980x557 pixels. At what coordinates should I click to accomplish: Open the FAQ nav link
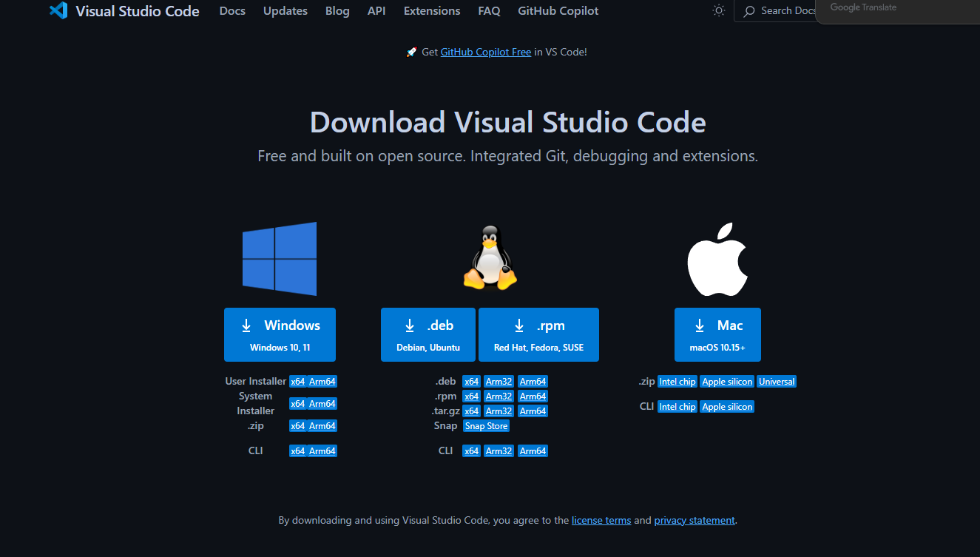489,11
